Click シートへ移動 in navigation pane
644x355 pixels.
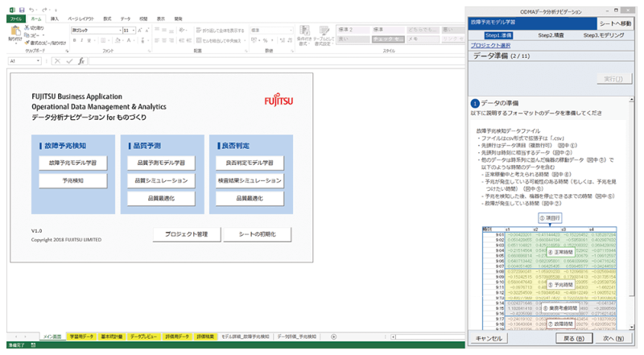click(x=615, y=23)
